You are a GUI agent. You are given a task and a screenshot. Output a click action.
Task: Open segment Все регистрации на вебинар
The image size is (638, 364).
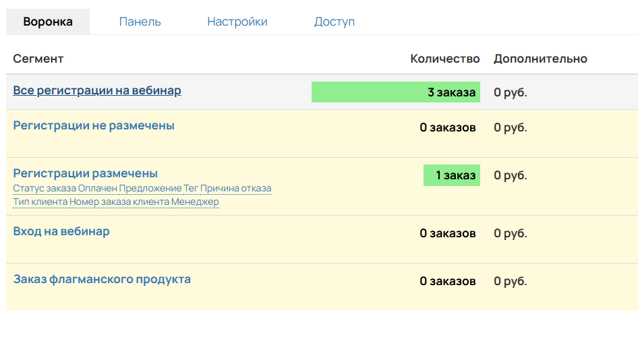click(x=97, y=90)
